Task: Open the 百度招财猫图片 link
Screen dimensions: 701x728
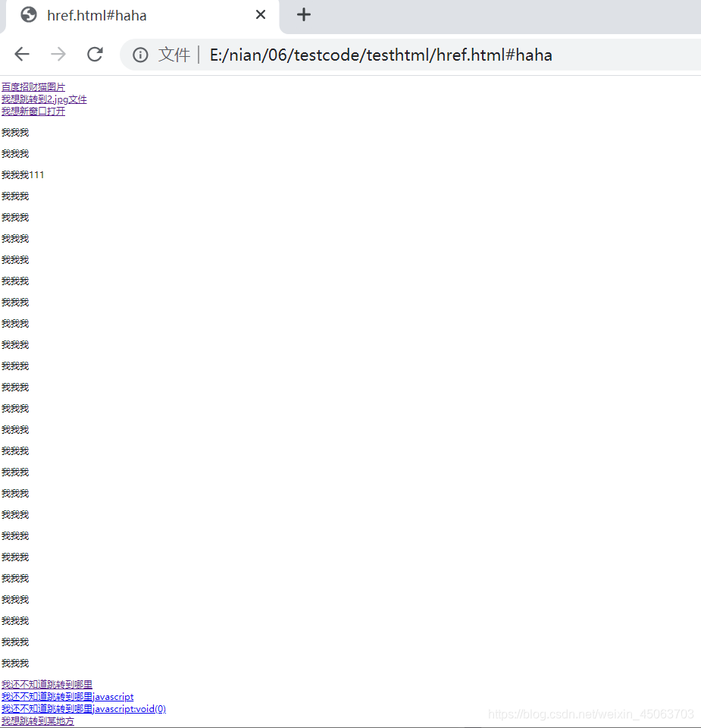Action: tap(33, 86)
